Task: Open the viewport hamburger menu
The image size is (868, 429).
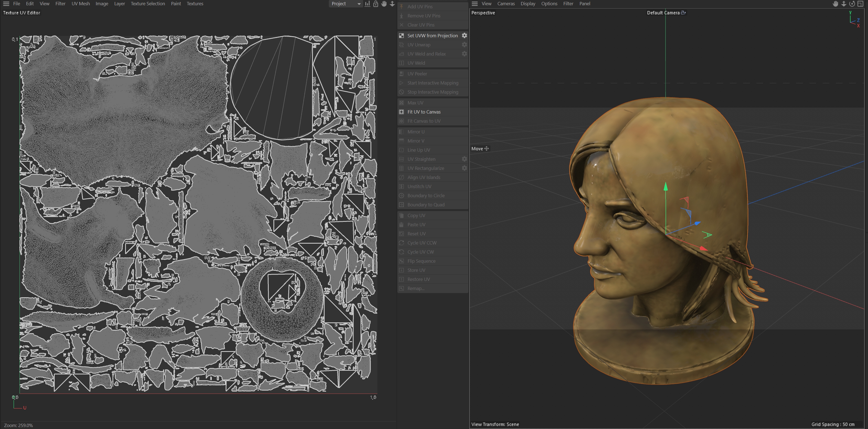Action: coord(475,4)
